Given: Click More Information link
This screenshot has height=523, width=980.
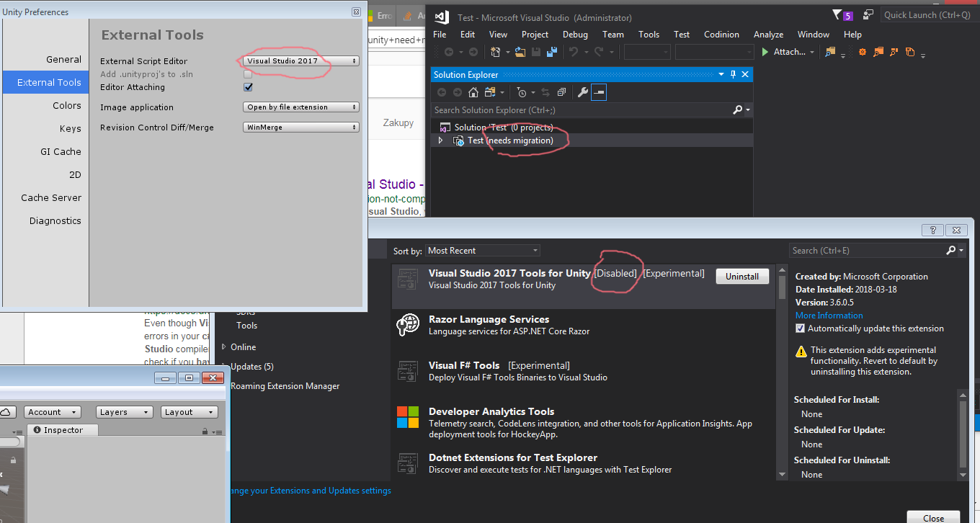Looking at the screenshot, I should click(829, 316).
